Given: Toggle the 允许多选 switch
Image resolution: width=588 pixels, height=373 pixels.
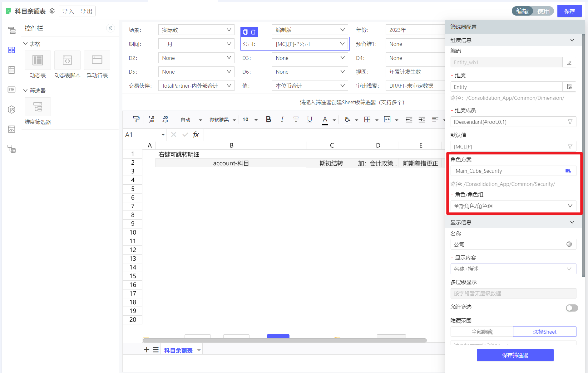Looking at the screenshot, I should [x=571, y=308].
